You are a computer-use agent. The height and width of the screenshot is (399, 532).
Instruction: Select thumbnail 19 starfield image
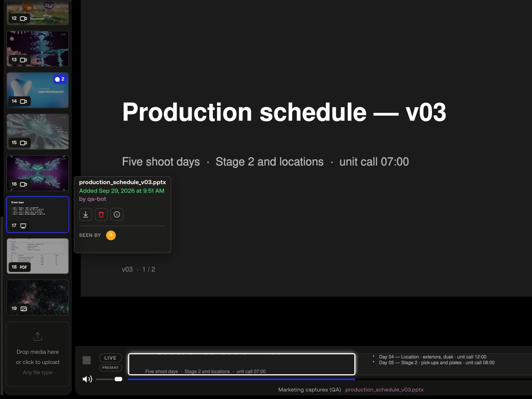(x=38, y=297)
